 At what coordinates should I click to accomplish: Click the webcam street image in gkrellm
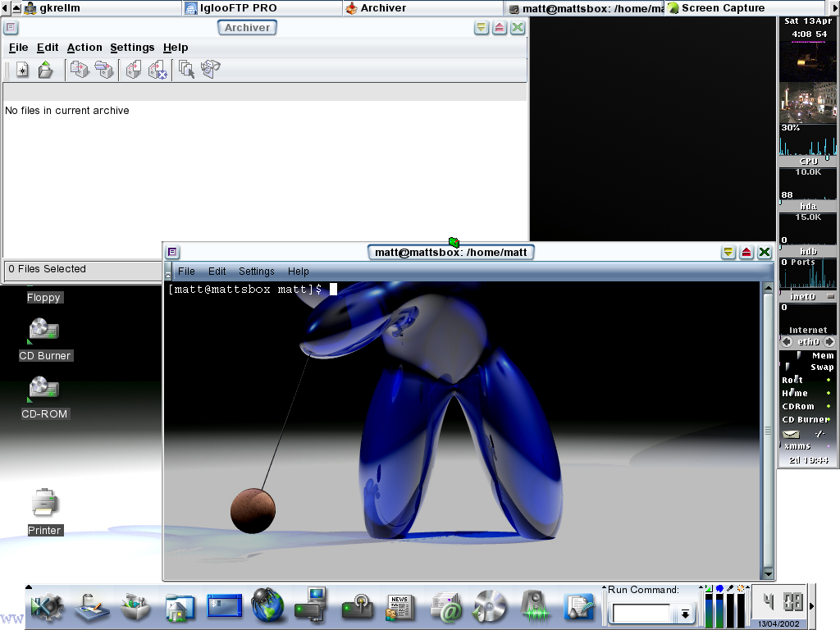807,103
